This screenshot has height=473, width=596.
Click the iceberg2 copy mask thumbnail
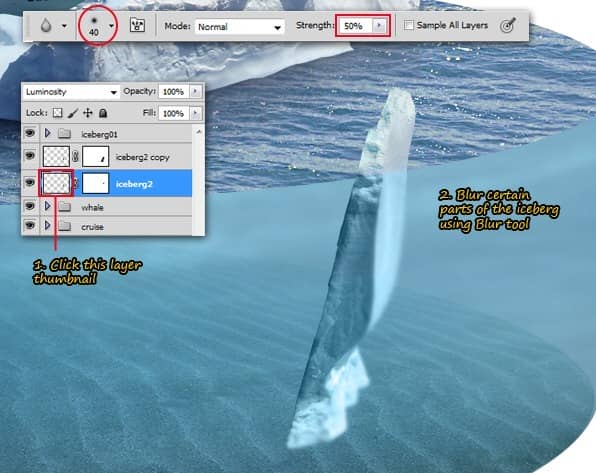tap(95, 156)
